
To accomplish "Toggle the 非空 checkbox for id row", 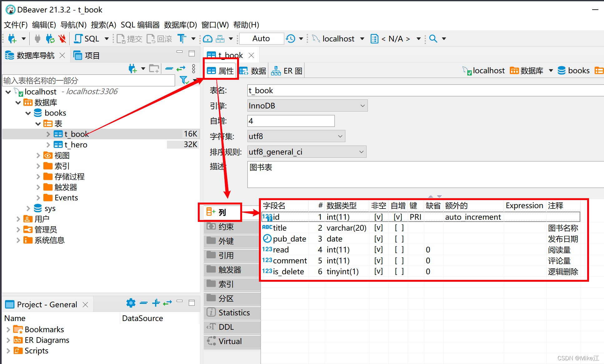I will [x=378, y=217].
